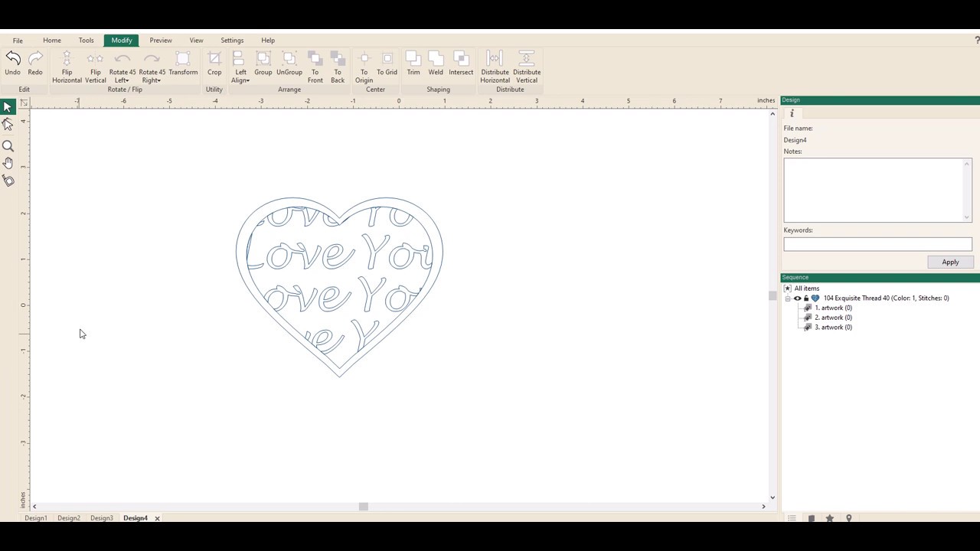UnGroup the selected objects
Screen dimensions: 980x551
[289, 64]
